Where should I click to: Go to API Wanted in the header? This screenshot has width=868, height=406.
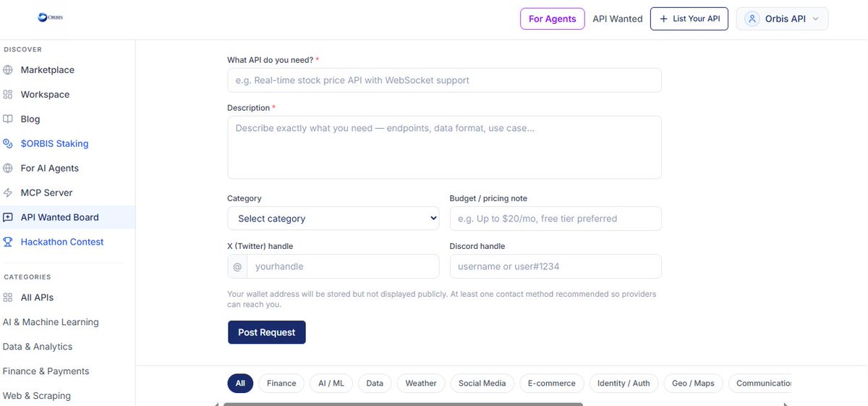pos(618,19)
